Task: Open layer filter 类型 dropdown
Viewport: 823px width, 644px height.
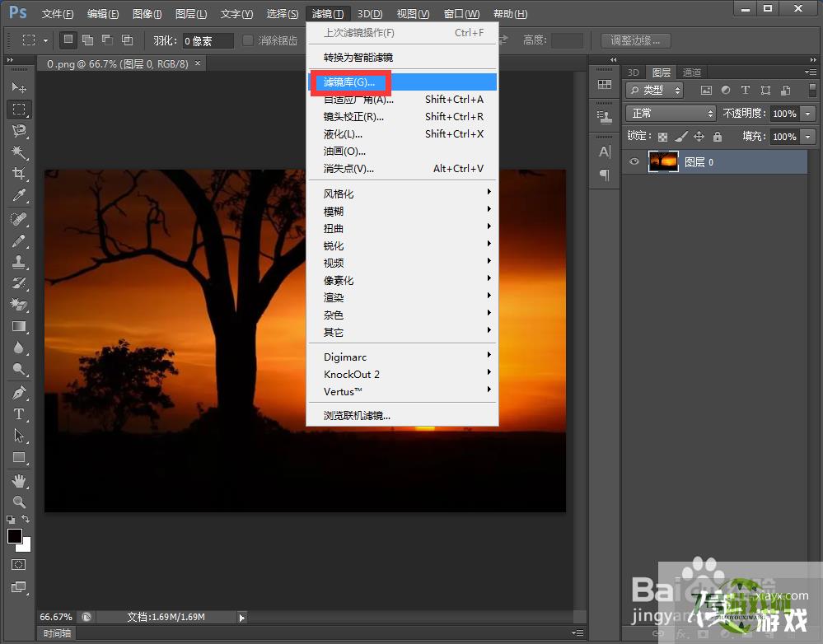Action: tap(654, 91)
